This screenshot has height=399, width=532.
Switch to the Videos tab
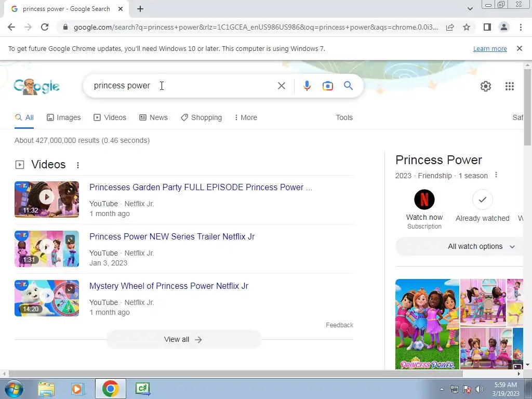tap(110, 117)
